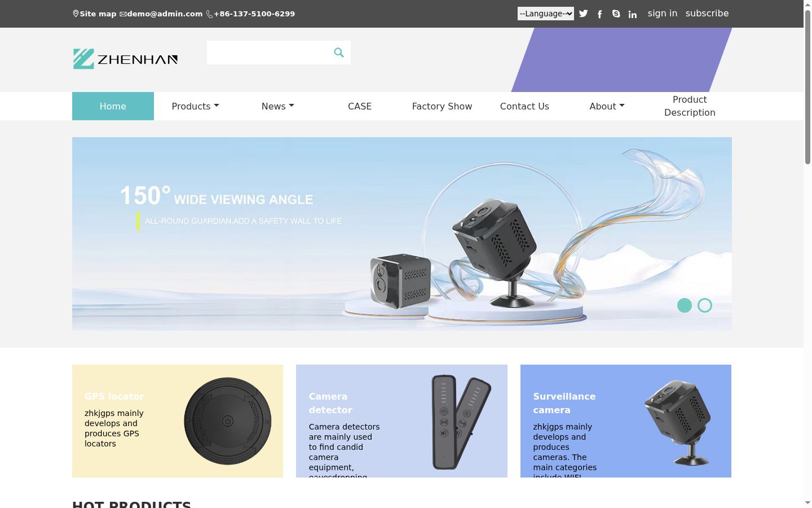Open the Facebook social icon
The width and height of the screenshot is (812, 508).
point(599,14)
